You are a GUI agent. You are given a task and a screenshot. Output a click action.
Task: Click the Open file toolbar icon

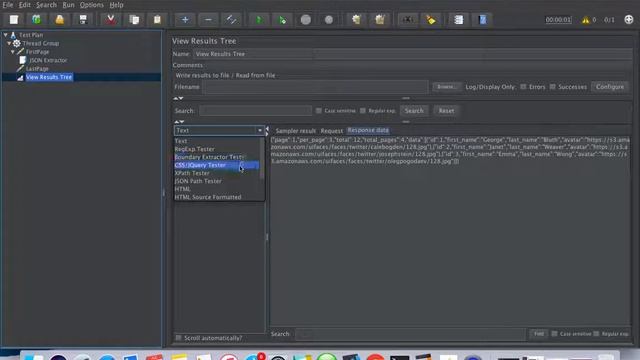click(60, 20)
